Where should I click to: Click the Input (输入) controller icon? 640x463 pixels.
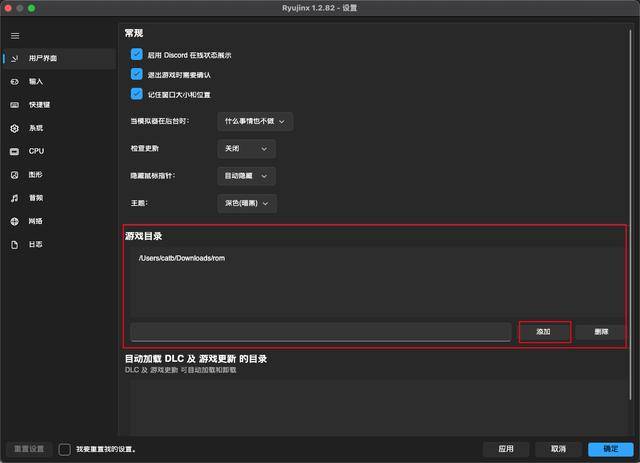[15, 82]
